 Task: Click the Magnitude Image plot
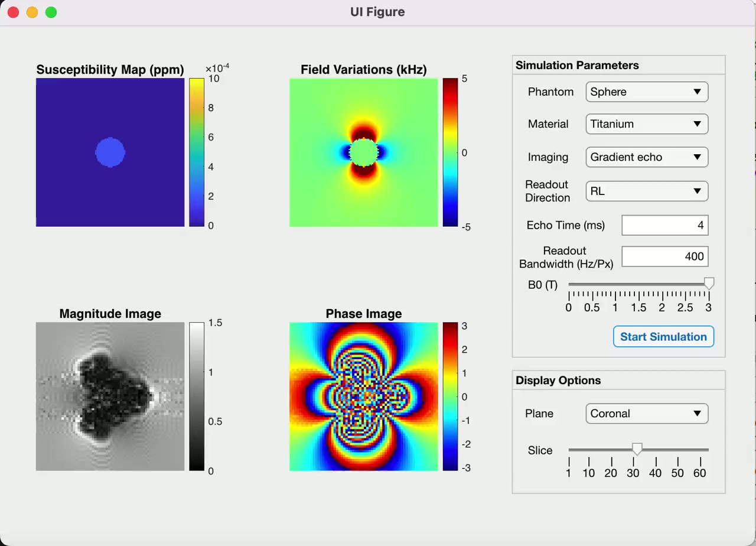click(x=110, y=396)
